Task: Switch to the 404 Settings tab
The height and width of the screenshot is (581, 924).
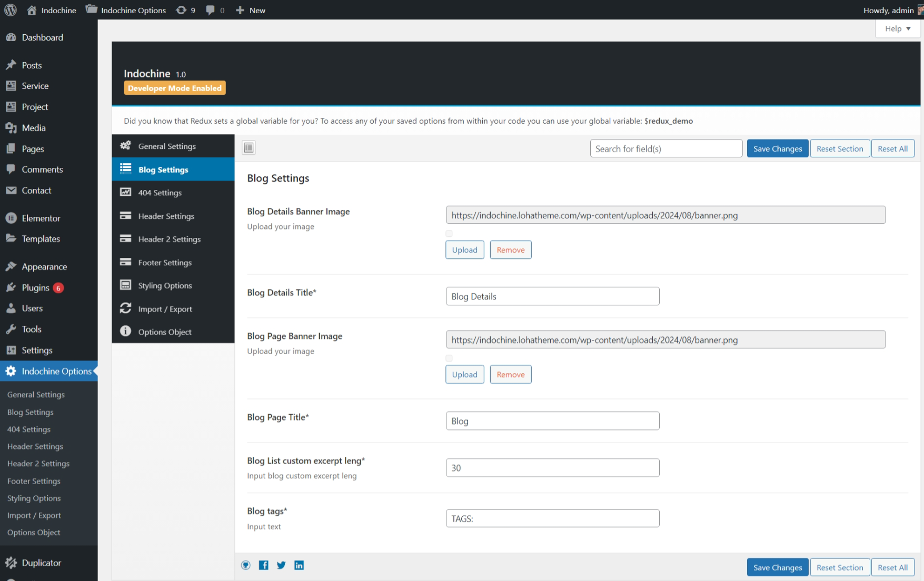Action: coord(160,193)
